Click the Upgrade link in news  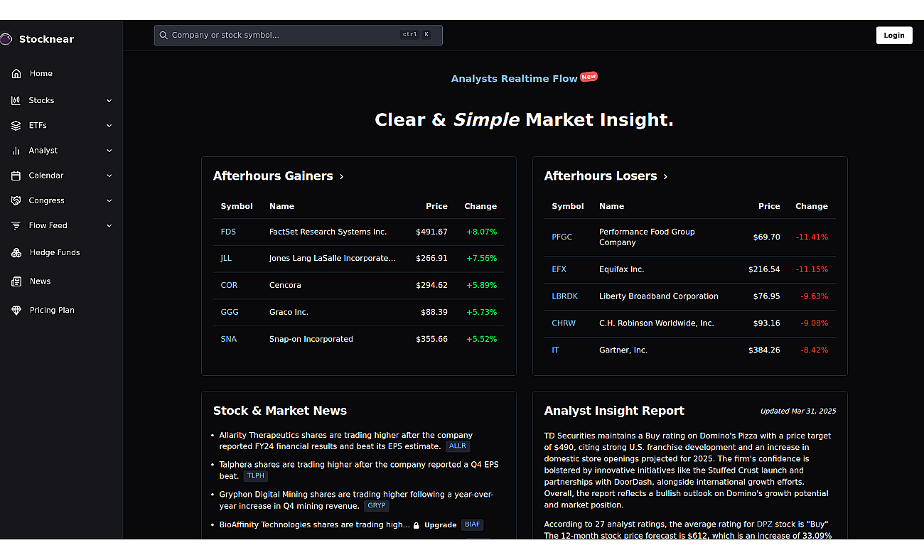point(441,525)
